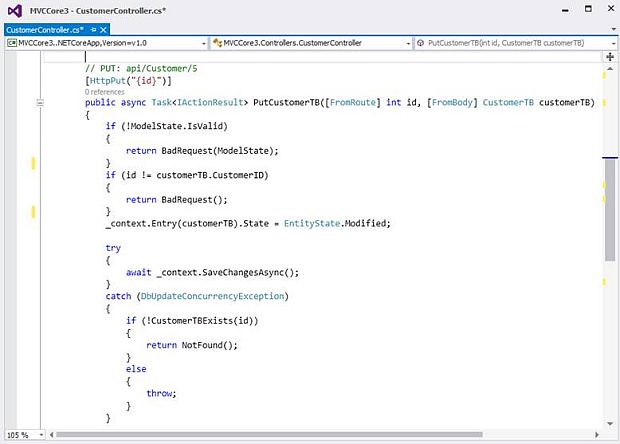620x444 pixels.
Task: Click '_context.Entry(customerTB).State' text
Action: tap(187, 223)
